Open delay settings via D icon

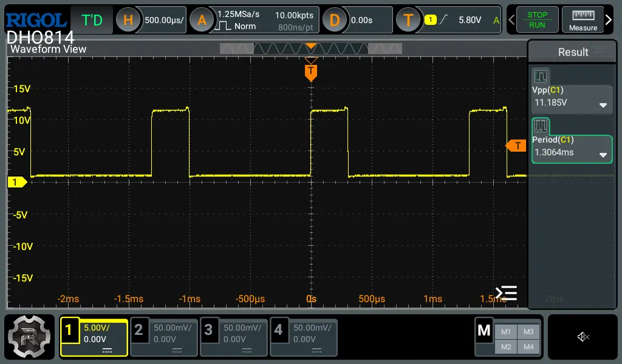pyautogui.click(x=334, y=19)
